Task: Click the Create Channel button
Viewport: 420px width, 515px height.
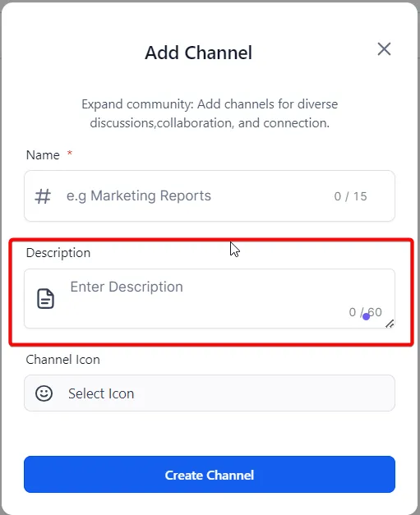Action: coord(210,474)
